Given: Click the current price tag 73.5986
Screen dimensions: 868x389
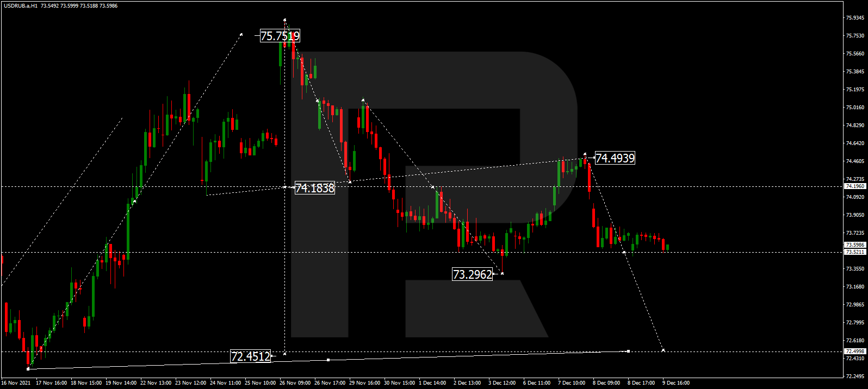Looking at the screenshot, I should pos(854,245).
